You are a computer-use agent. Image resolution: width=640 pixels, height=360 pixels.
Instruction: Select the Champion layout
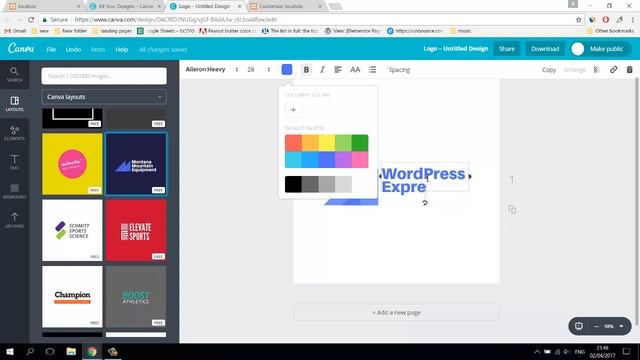coord(72,297)
